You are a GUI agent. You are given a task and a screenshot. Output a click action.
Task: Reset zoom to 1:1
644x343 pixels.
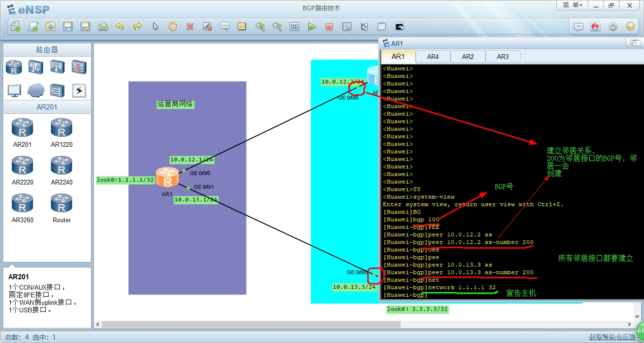click(x=295, y=26)
